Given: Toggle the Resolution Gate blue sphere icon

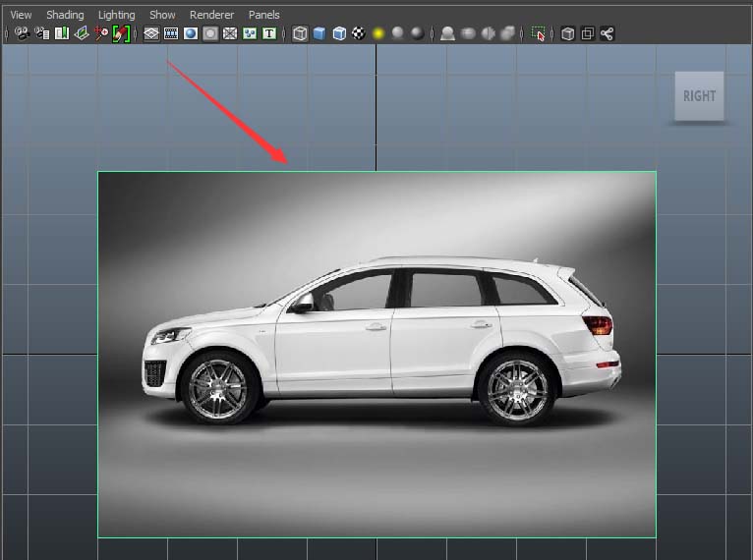Looking at the screenshot, I should click(191, 33).
